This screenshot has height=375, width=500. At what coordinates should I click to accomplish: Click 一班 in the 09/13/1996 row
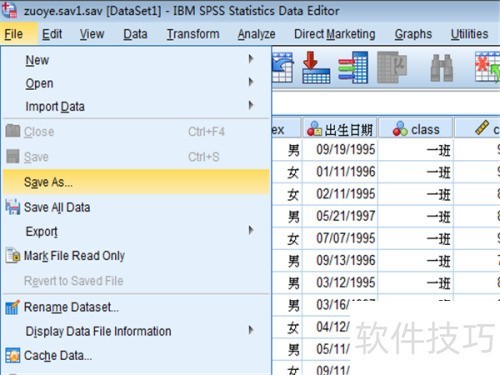439,261
